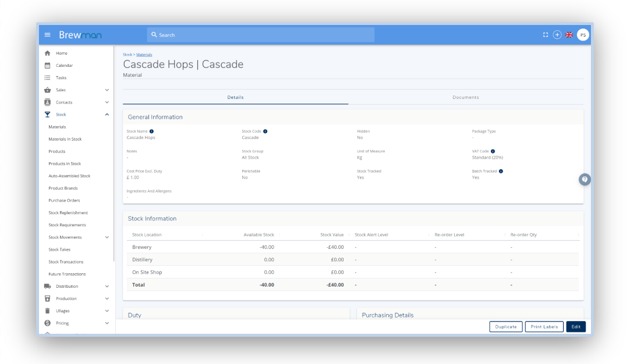Open Purchase Orders page

(x=64, y=201)
